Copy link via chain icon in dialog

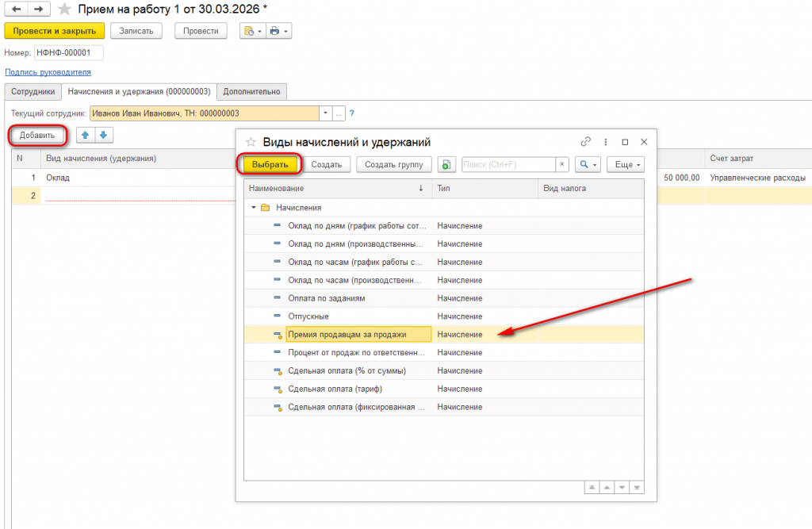click(x=586, y=141)
